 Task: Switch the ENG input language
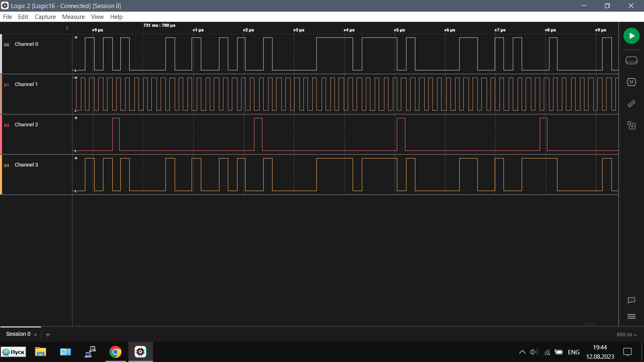[x=574, y=352]
